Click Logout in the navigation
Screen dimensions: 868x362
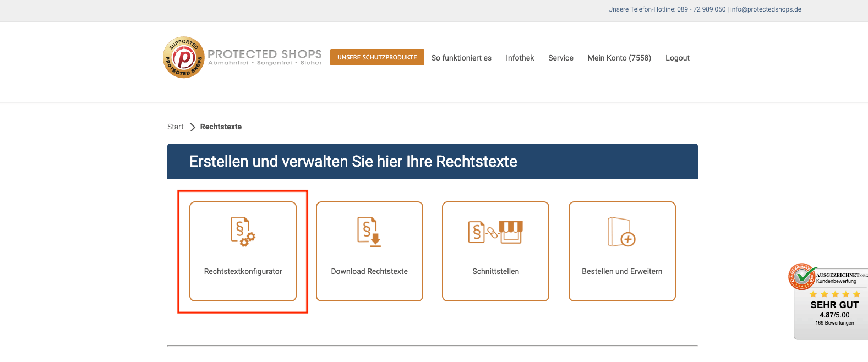pyautogui.click(x=677, y=58)
